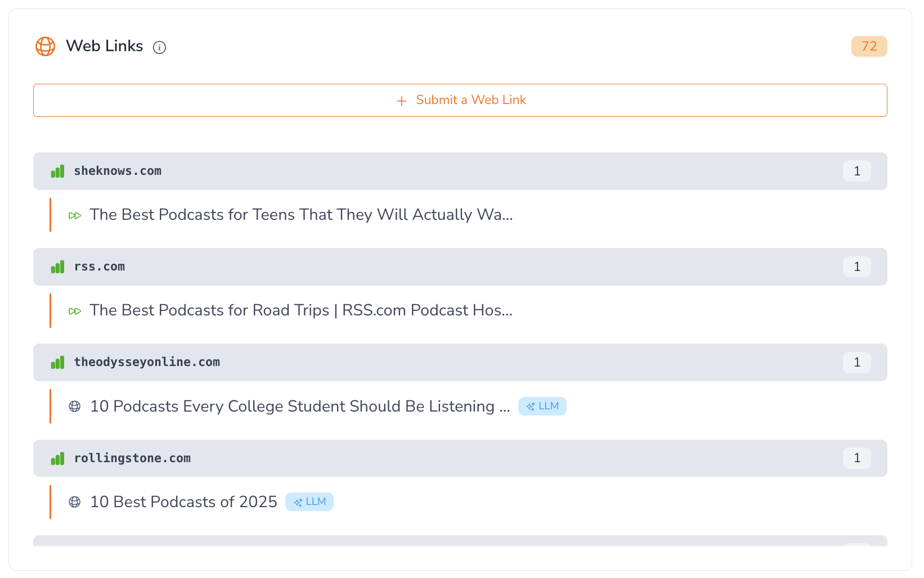Click the globe icon by 10 Best Podcasts of 2025
The height and width of the screenshot is (578, 924).
click(75, 502)
